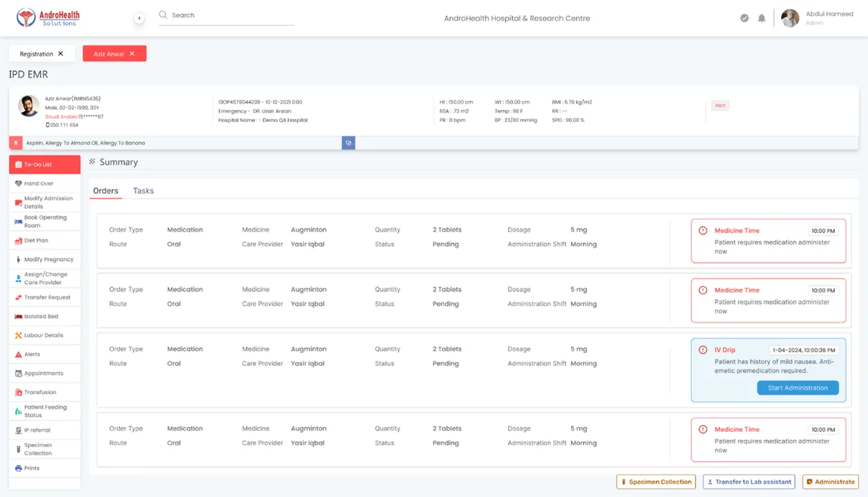
Task: Click the Temp : 98 F value
Action: click(x=509, y=111)
